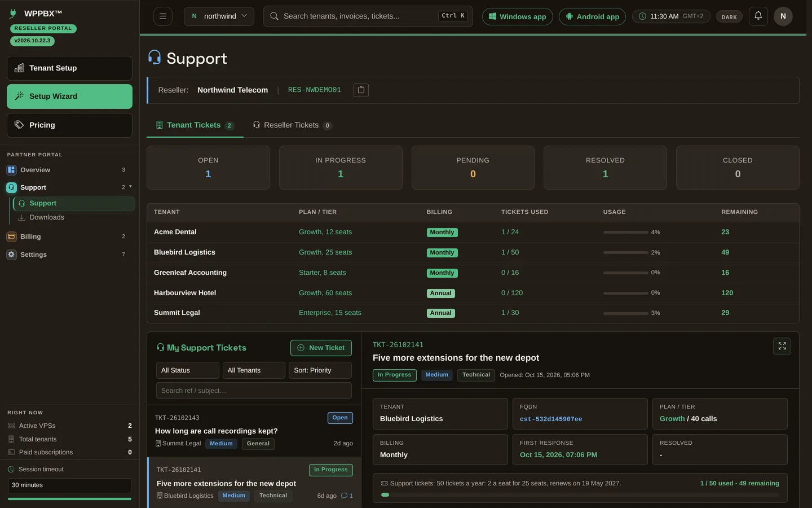812x508 pixels.
Task: Open Downloads submenu item
Action: point(74,217)
